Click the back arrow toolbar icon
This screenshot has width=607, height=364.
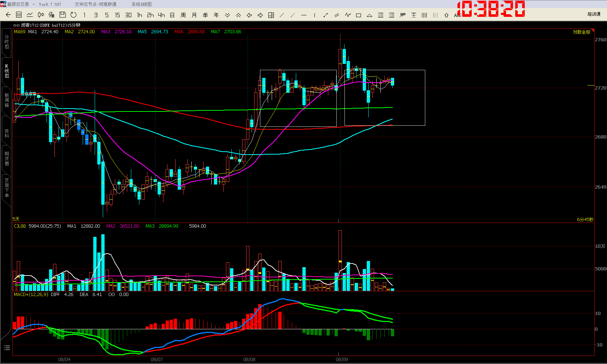(x=8, y=15)
